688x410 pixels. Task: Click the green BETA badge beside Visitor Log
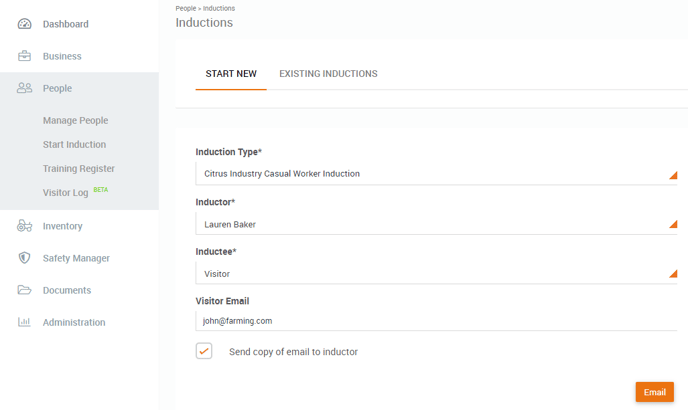pos(100,190)
